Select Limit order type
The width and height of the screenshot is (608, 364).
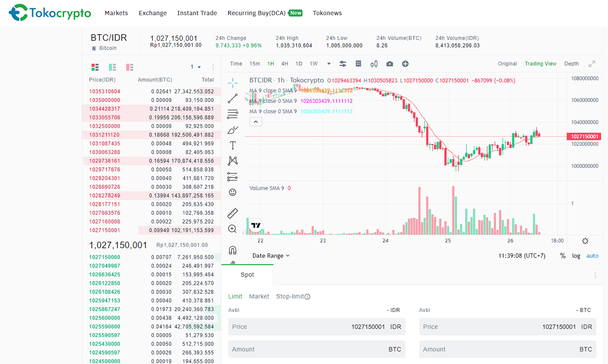tap(235, 296)
